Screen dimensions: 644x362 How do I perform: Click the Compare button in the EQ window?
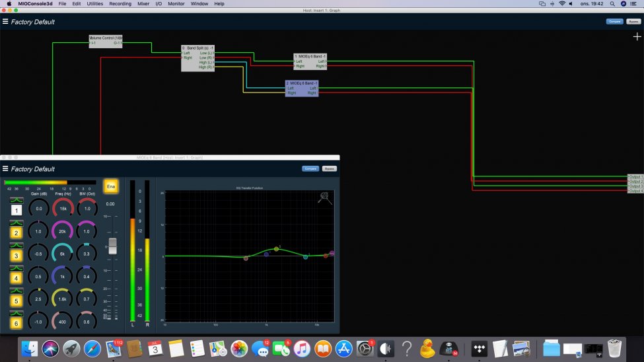310,168
